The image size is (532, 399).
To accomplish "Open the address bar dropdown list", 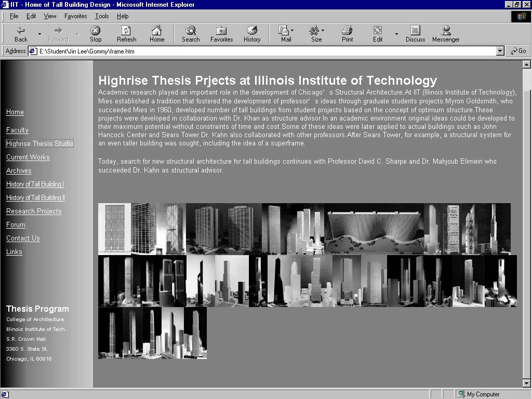I will 500,51.
